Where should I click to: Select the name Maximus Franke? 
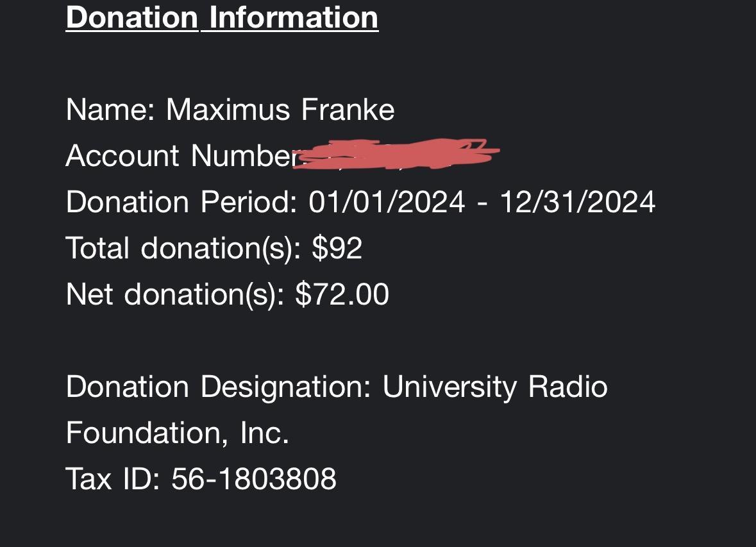pos(280,110)
